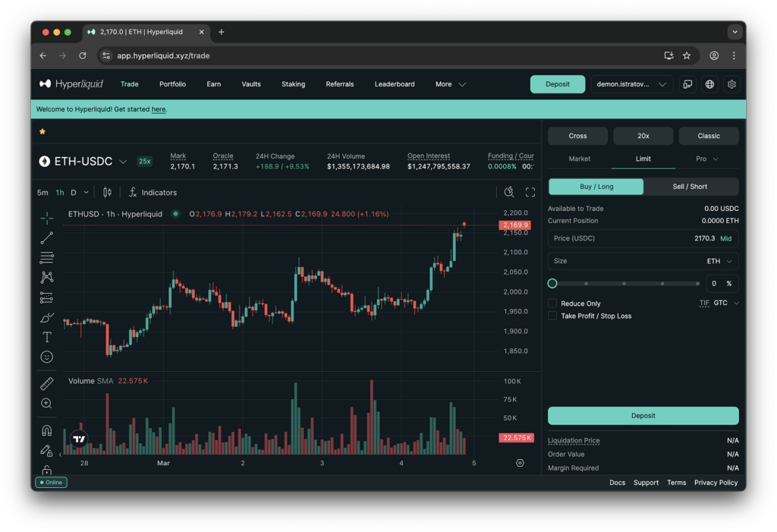Screen dimensions: 777x532
Task: Set price to Mid
Action: (x=725, y=238)
